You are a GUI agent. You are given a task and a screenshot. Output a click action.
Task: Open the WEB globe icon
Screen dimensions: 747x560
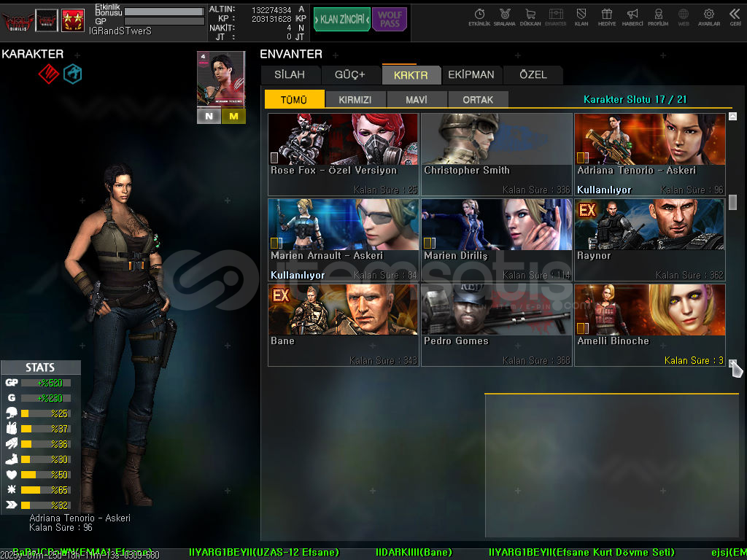coord(684,17)
